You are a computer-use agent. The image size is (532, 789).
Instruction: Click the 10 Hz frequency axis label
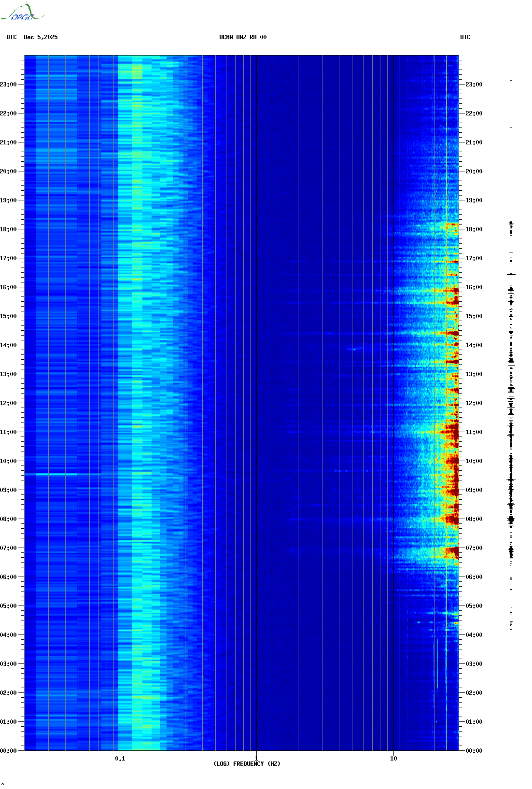pyautogui.click(x=393, y=758)
